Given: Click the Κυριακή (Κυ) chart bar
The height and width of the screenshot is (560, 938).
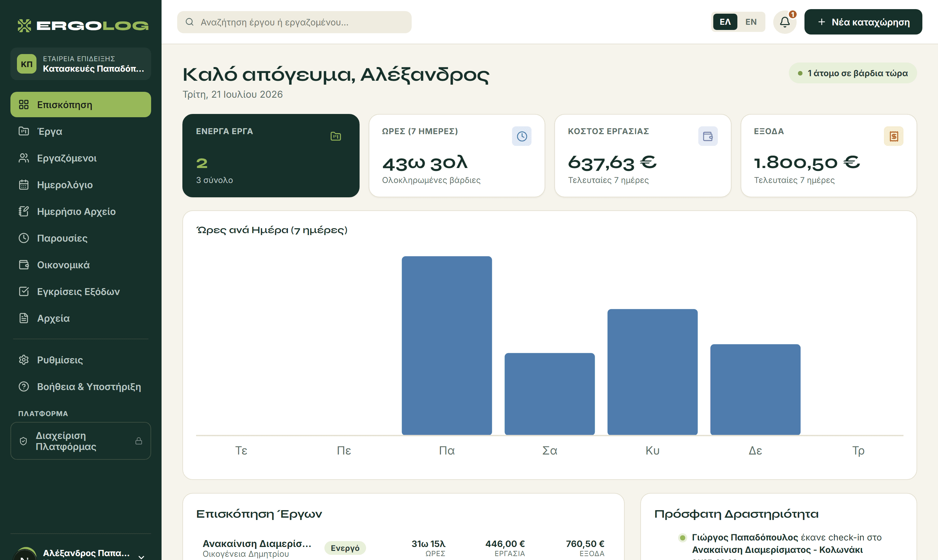Looking at the screenshot, I should click(x=653, y=372).
